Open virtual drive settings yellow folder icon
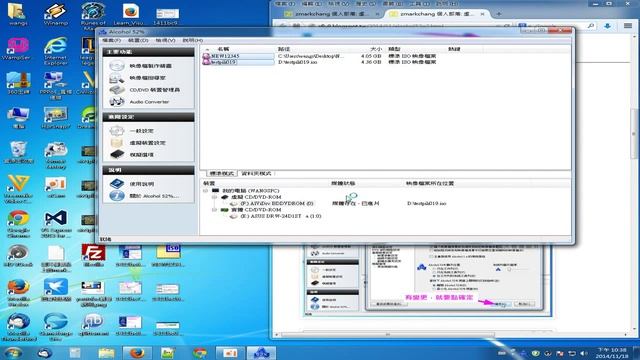This screenshot has width=640, height=360. pyautogui.click(x=116, y=143)
